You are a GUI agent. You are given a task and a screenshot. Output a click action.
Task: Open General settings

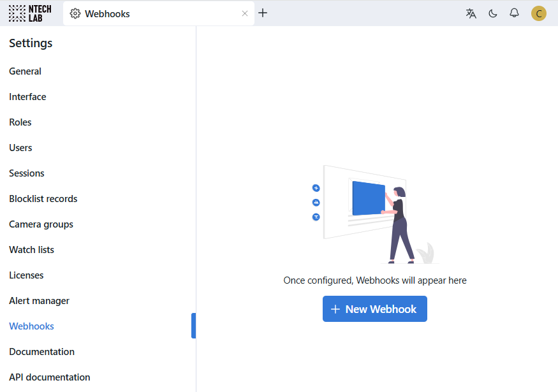[x=26, y=71]
